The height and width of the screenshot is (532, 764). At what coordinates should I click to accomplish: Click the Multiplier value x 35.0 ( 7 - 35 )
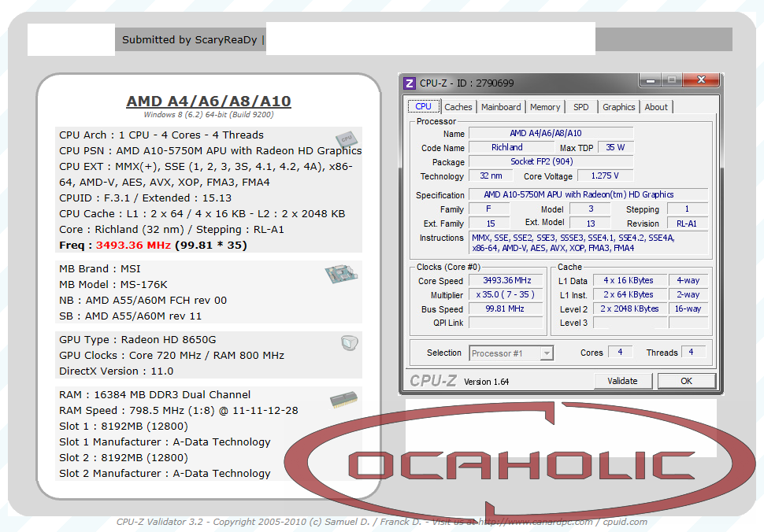click(x=506, y=294)
